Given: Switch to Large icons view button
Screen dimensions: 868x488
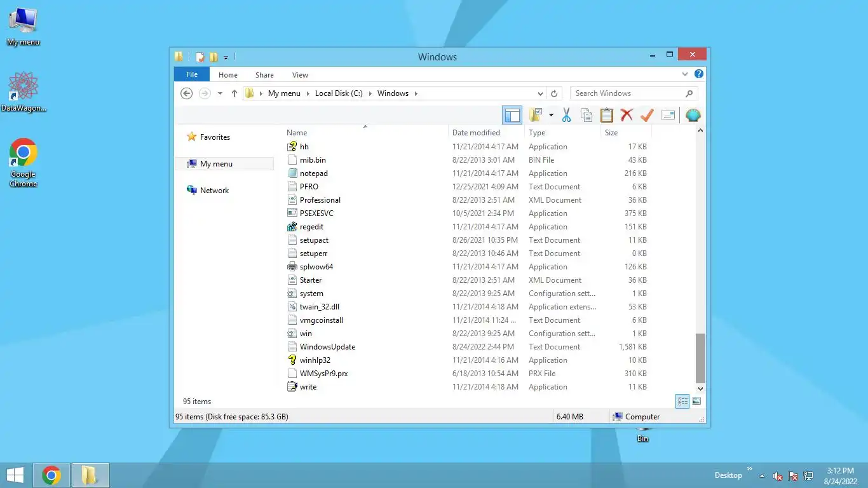Looking at the screenshot, I should [696, 401].
